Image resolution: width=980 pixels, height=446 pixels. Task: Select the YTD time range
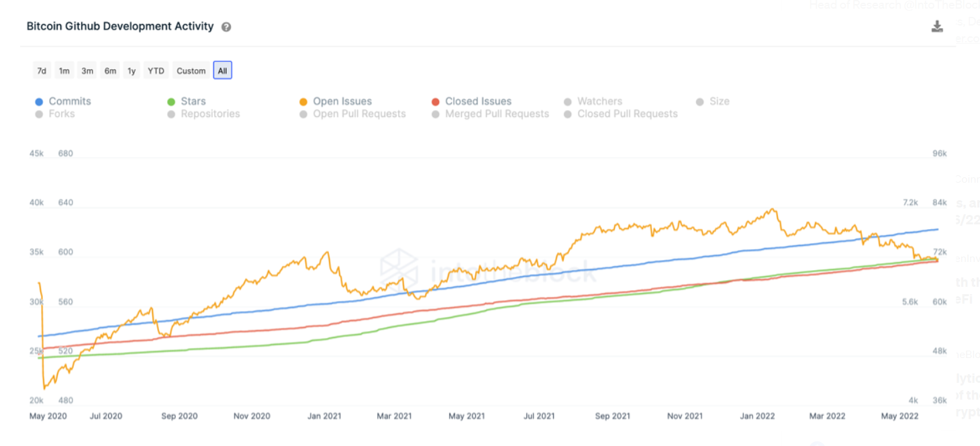156,71
